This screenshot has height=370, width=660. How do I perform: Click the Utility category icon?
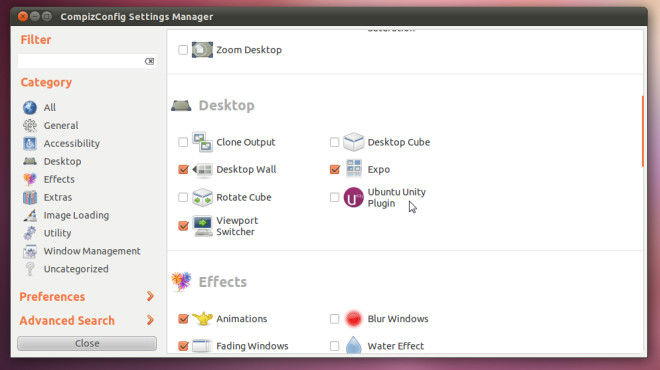tap(29, 233)
